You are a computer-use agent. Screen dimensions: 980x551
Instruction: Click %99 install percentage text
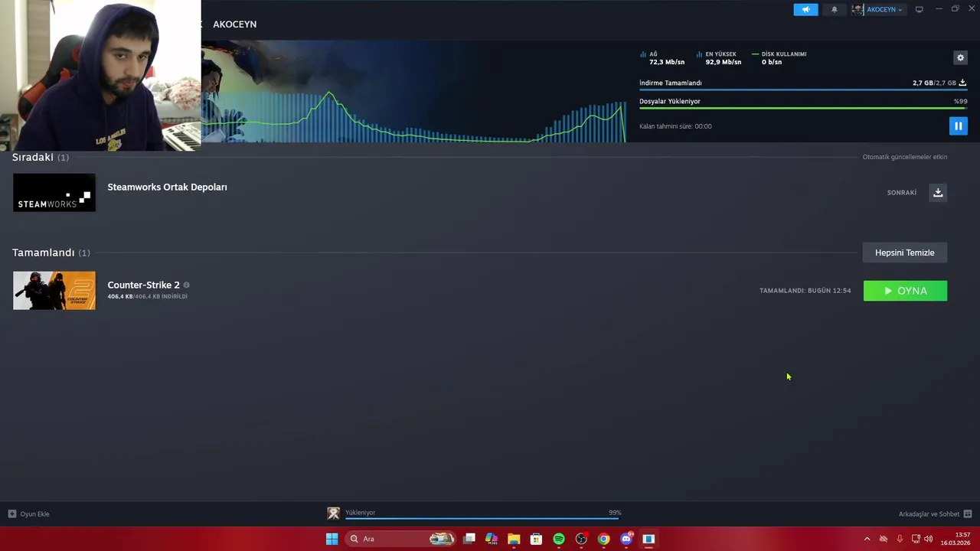click(x=961, y=101)
